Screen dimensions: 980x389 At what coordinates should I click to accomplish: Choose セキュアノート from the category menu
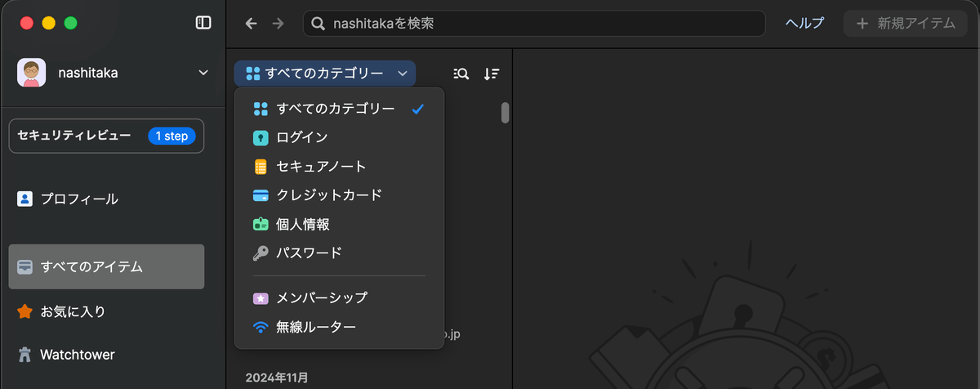click(x=339, y=167)
